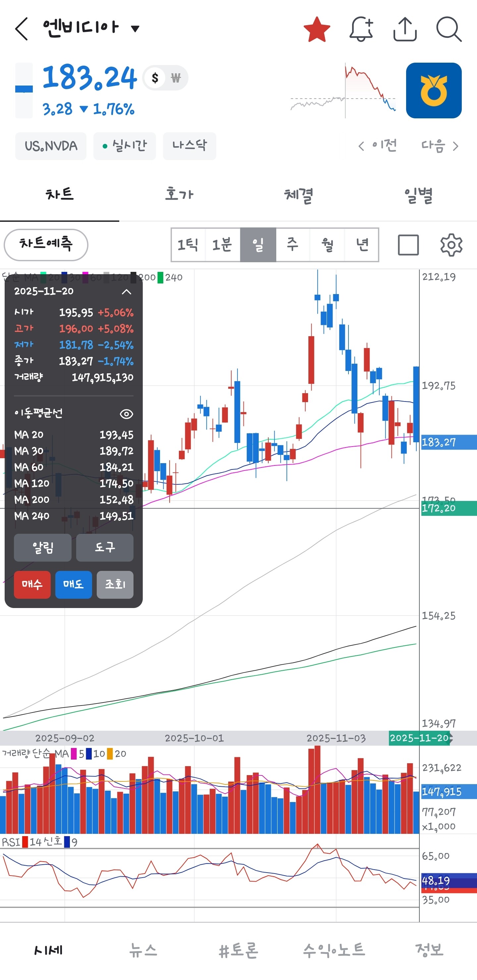Toggle the dollar/won currency switch

(x=165, y=78)
